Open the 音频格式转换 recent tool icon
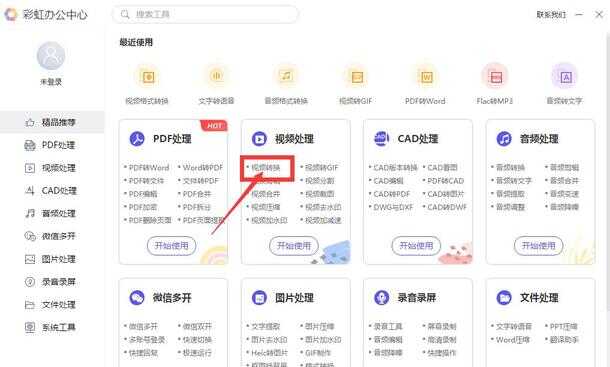Image resolution: width=610 pixels, height=367 pixels. coord(286,76)
